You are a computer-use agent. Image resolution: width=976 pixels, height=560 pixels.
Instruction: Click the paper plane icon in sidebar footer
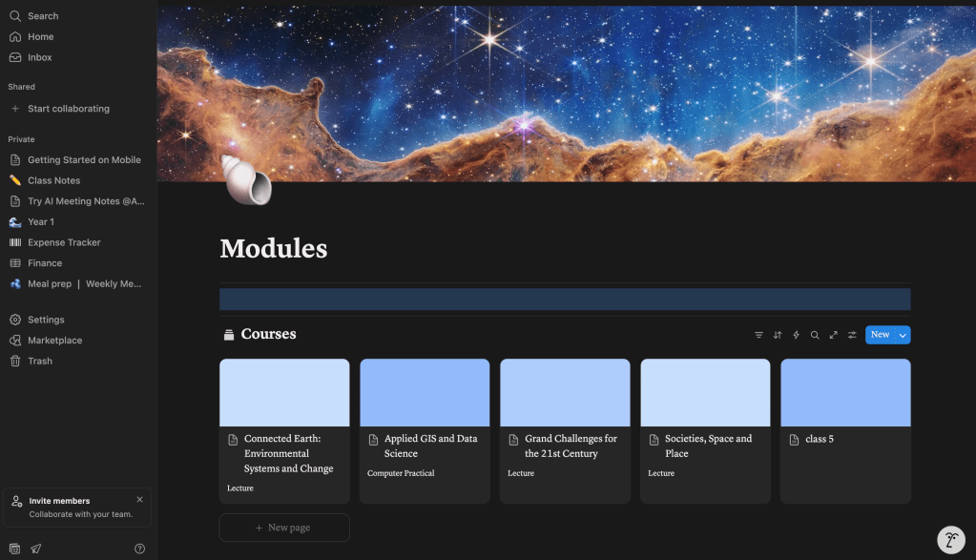pos(36,549)
